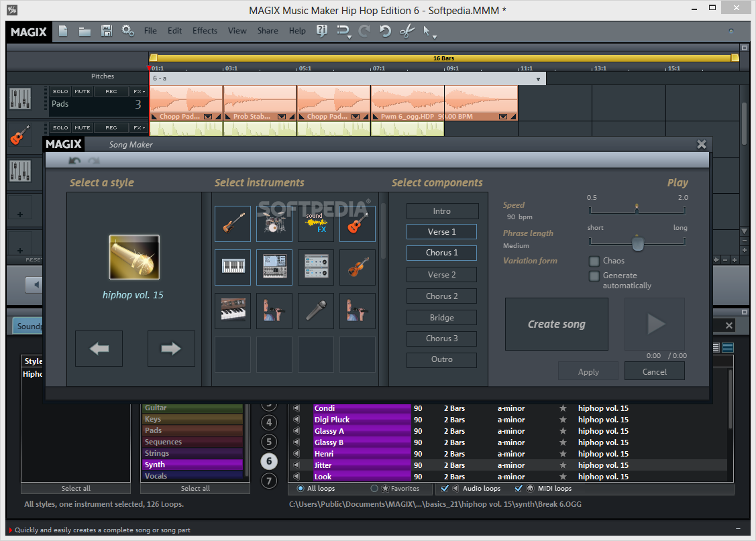The image size is (756, 541).
Task: Click the context help question mark icon
Action: click(x=321, y=31)
